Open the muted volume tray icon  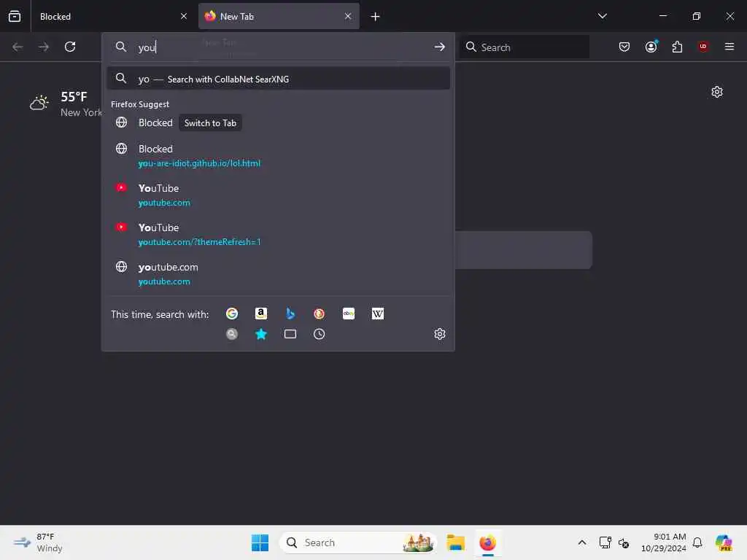(624, 542)
